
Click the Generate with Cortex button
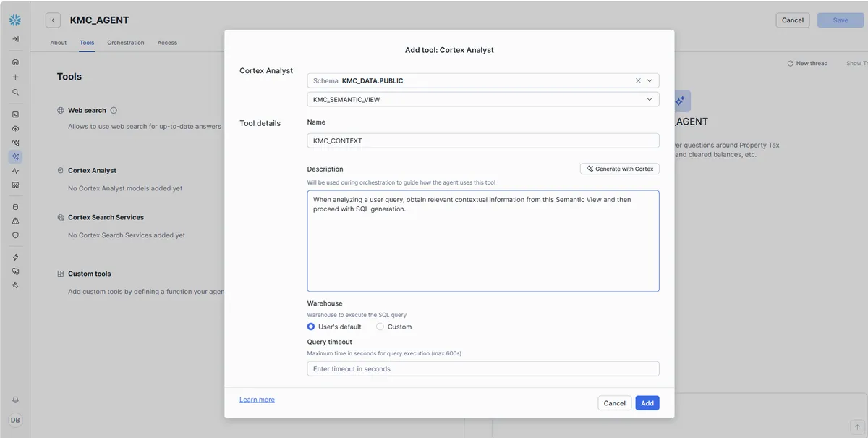click(619, 168)
